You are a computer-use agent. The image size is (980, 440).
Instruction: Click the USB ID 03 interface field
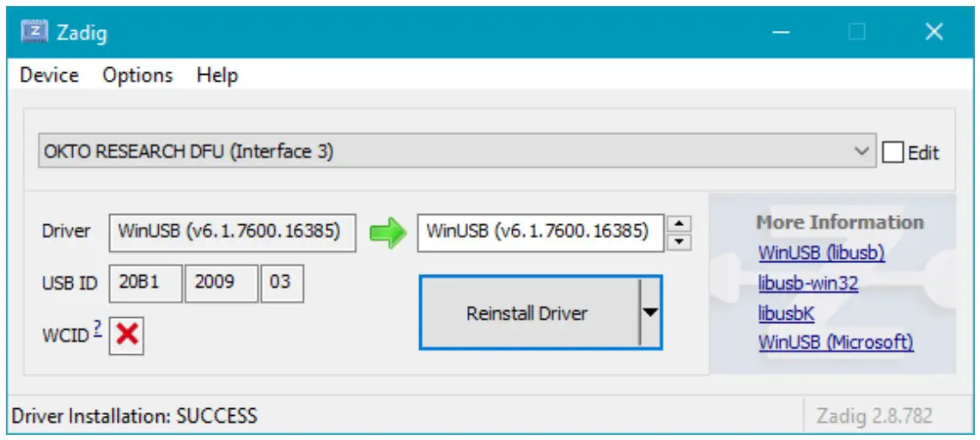(x=282, y=283)
